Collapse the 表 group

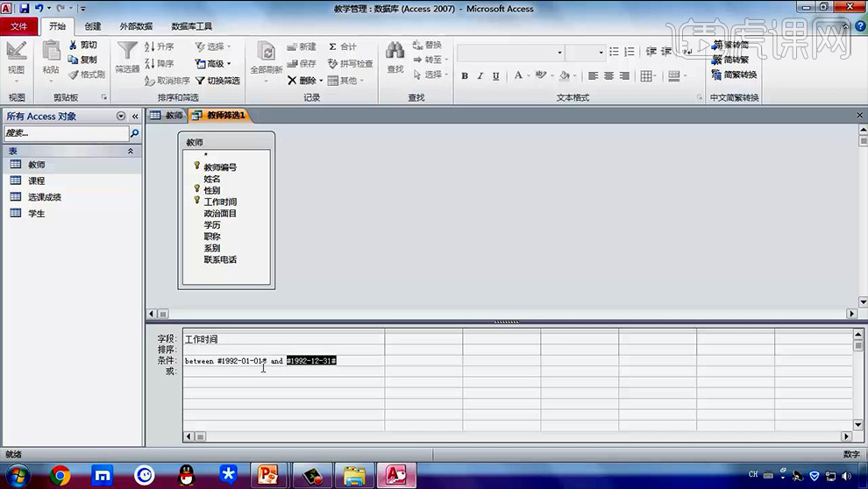(131, 151)
